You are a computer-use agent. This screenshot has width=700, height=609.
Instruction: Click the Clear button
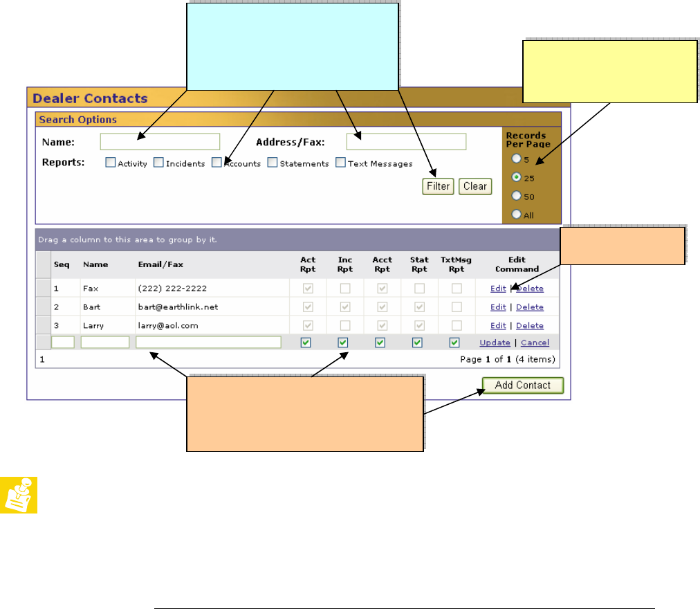click(475, 186)
